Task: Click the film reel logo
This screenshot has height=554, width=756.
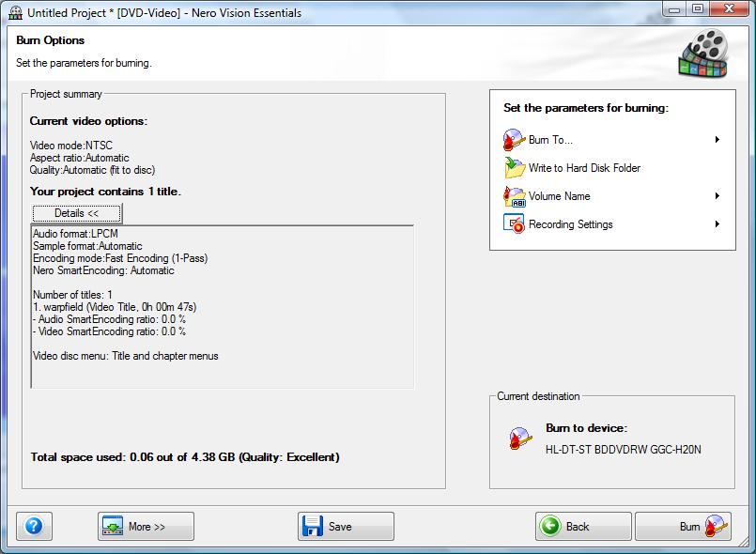Action: tap(703, 54)
